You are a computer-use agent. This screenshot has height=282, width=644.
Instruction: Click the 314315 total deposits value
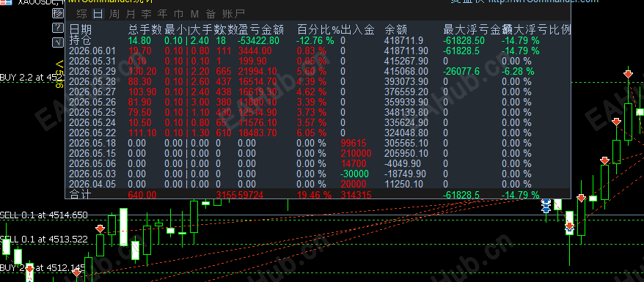pos(356,195)
